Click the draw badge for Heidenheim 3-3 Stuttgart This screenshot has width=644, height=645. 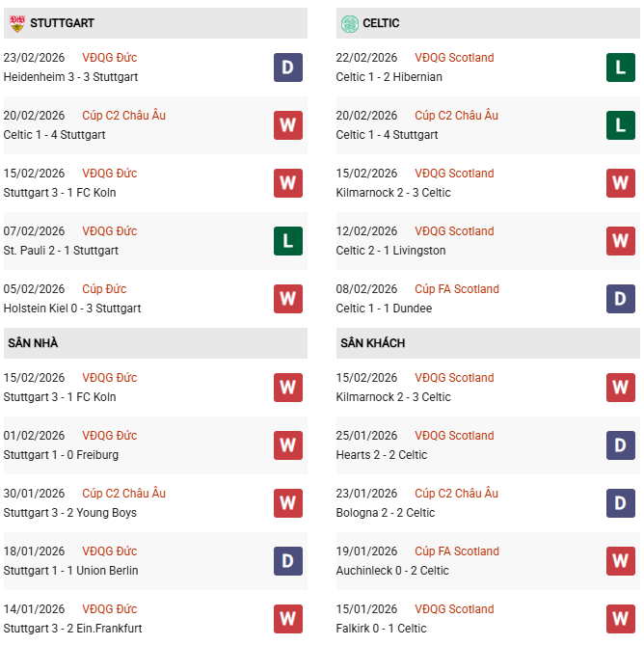tap(287, 67)
